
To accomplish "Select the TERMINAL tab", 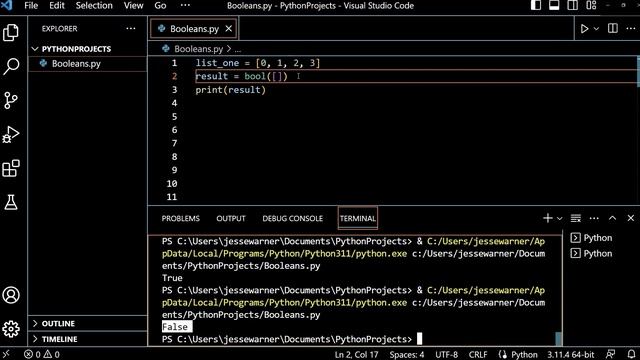I will tap(358, 218).
